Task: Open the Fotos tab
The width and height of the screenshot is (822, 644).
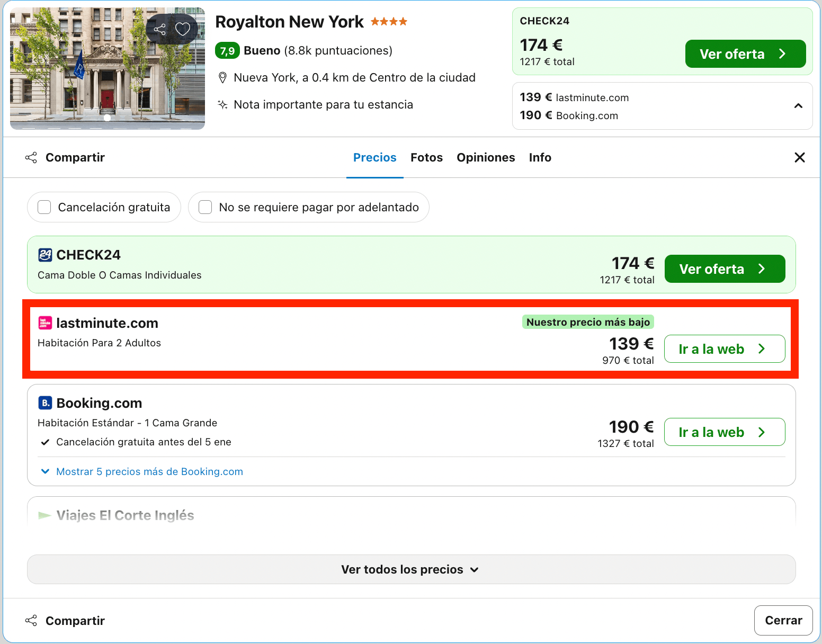Action: pos(426,157)
